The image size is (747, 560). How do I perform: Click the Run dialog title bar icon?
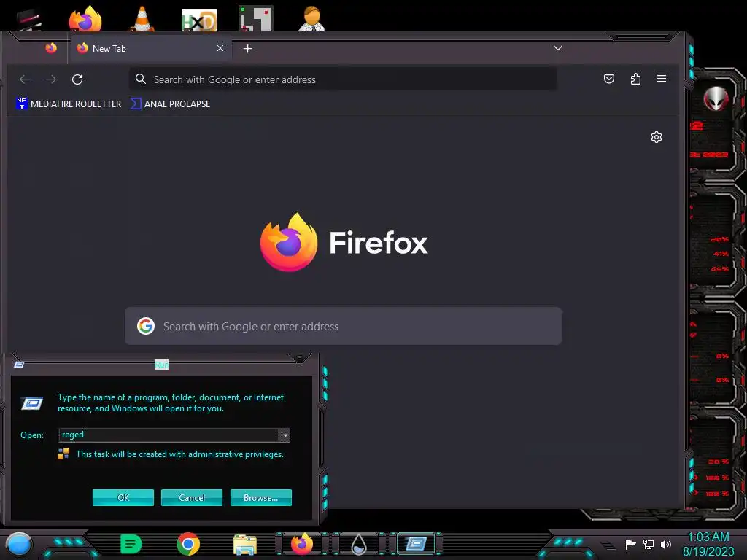(x=19, y=365)
